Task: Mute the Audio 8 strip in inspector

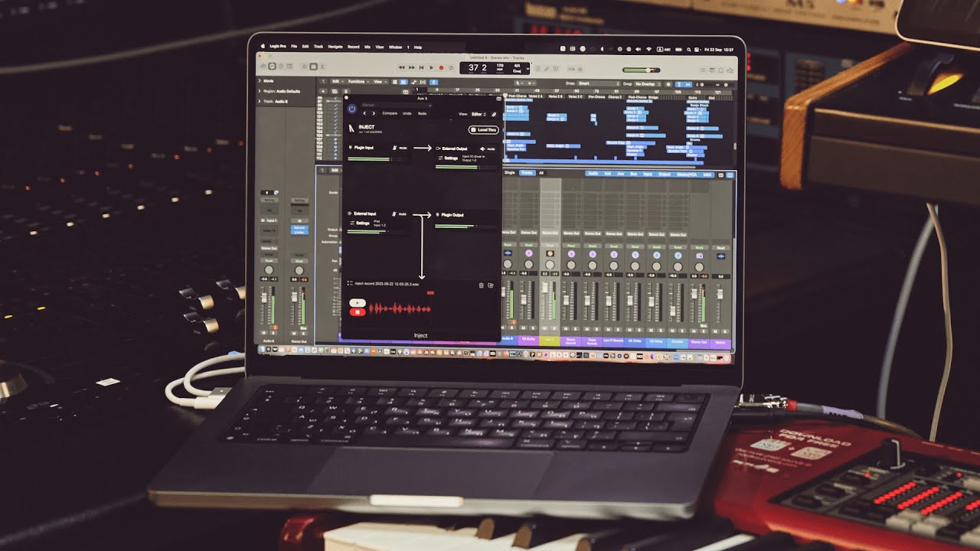Action: tap(263, 333)
